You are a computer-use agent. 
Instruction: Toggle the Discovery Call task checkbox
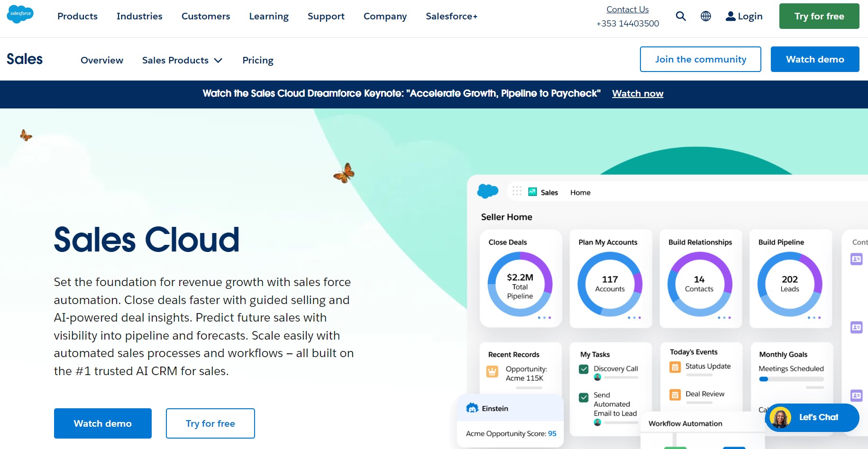pyautogui.click(x=584, y=369)
